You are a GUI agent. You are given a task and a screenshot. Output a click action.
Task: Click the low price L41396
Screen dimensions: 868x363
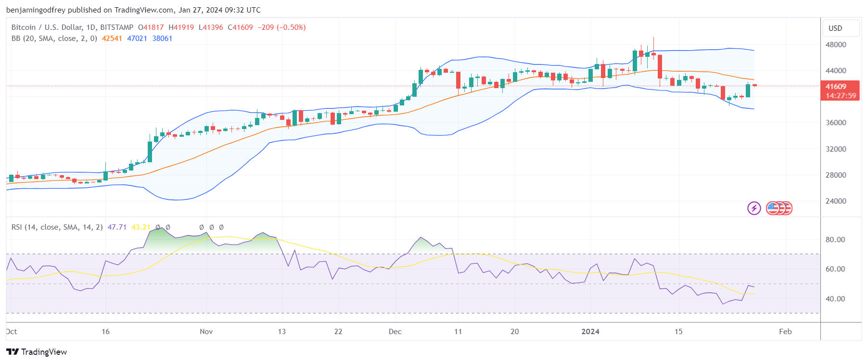point(211,27)
